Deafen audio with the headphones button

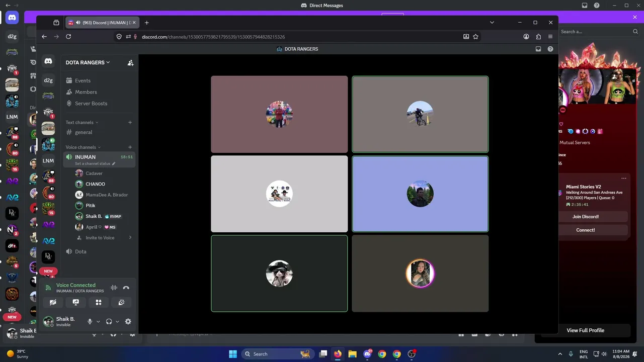click(109, 322)
